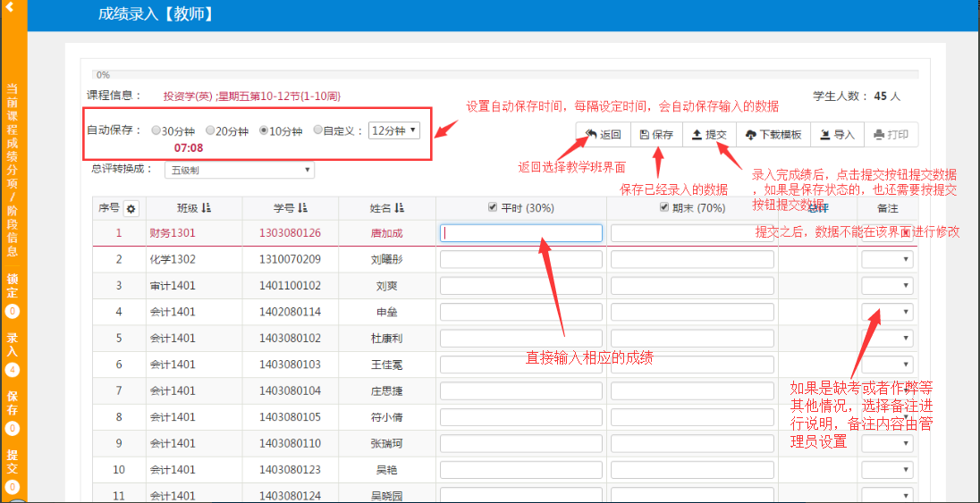Expand the 五级制 grade conversion dropdown
This screenshot has height=503, width=980.
[239, 170]
